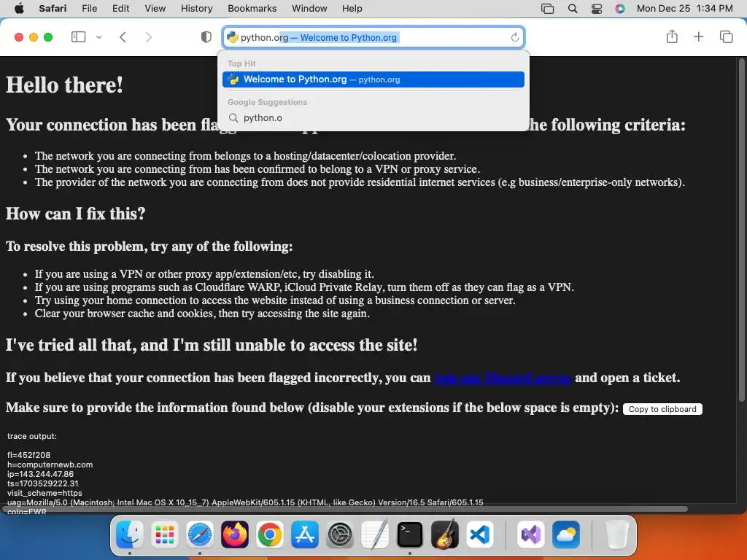Image resolution: width=747 pixels, height=560 pixels.
Task: Click the Stage Manager icon in menu bar
Action: click(547, 9)
